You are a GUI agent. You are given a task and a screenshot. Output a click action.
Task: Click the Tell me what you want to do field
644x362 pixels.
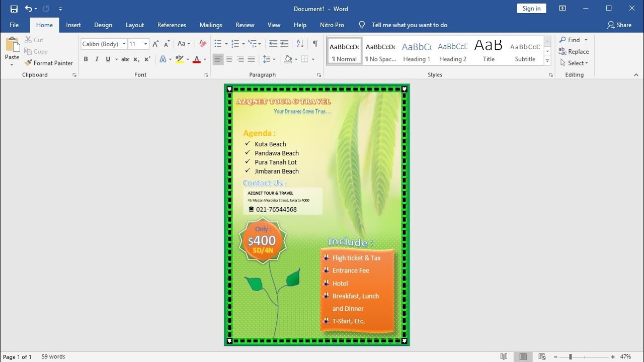[409, 25]
